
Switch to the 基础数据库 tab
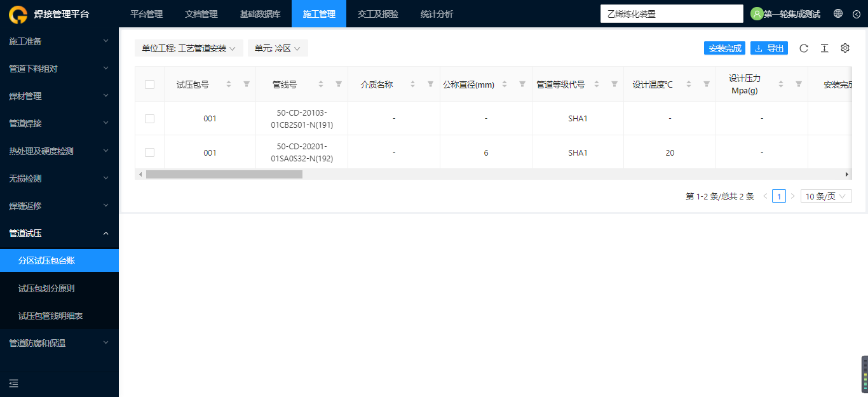click(x=260, y=14)
